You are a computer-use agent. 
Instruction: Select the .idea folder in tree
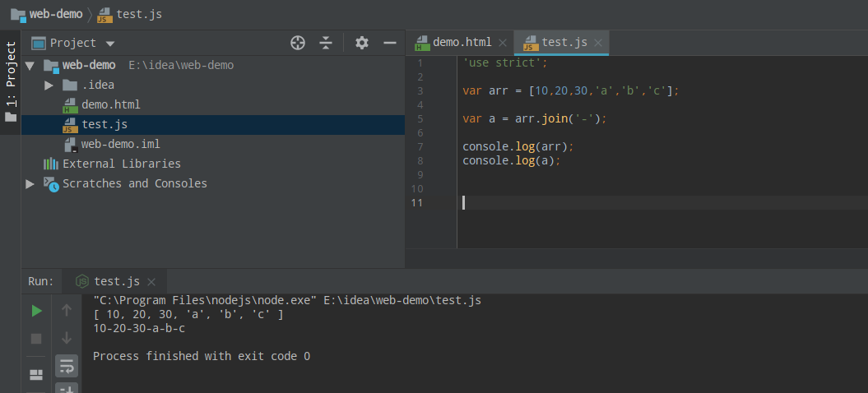point(97,86)
